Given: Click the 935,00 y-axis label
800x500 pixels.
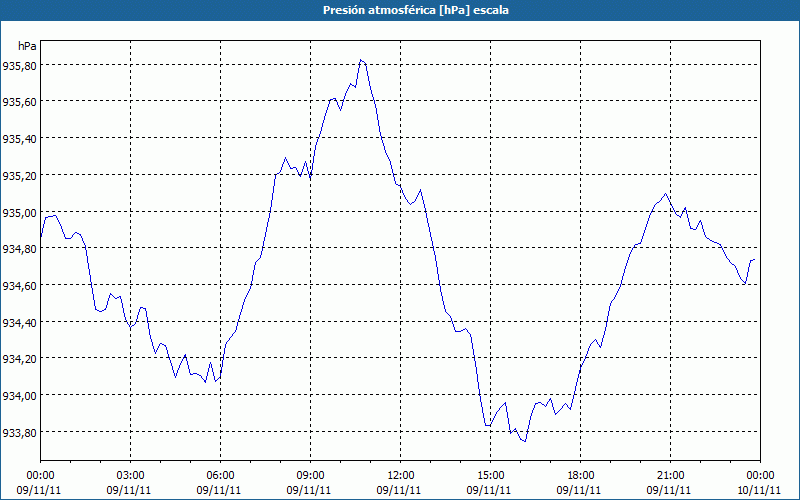Looking at the screenshot, I should (x=20, y=212).
